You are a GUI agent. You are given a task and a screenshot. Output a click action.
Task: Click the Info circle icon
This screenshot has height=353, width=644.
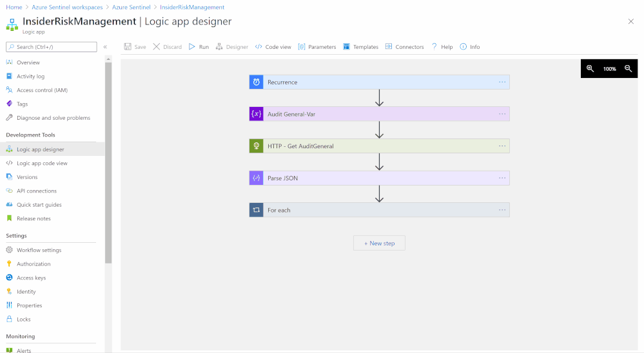[x=463, y=47]
